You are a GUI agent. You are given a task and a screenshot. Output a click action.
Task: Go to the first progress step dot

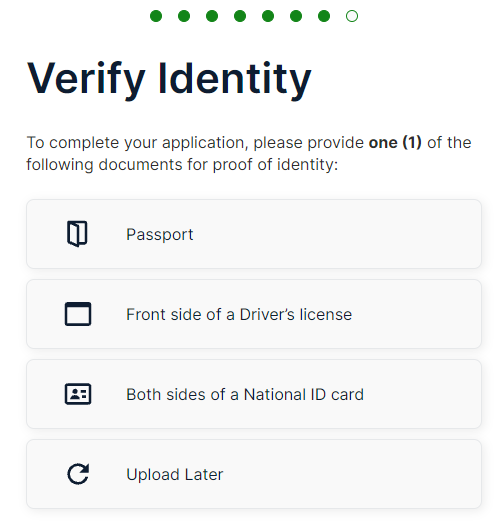156,16
